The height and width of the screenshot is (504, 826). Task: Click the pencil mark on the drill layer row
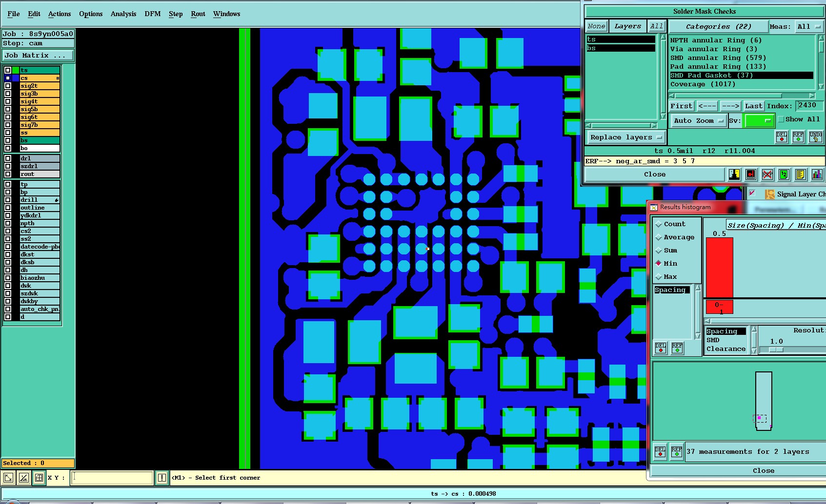click(x=57, y=200)
